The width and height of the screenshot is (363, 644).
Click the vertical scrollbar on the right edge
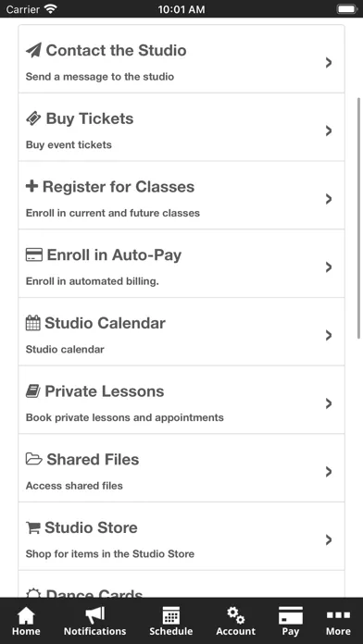coord(359,217)
